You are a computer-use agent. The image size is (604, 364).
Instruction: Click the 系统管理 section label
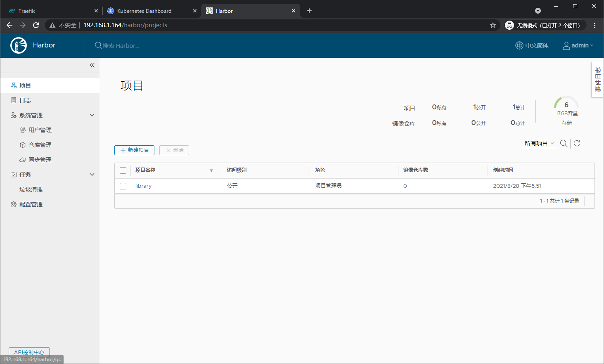coord(31,115)
